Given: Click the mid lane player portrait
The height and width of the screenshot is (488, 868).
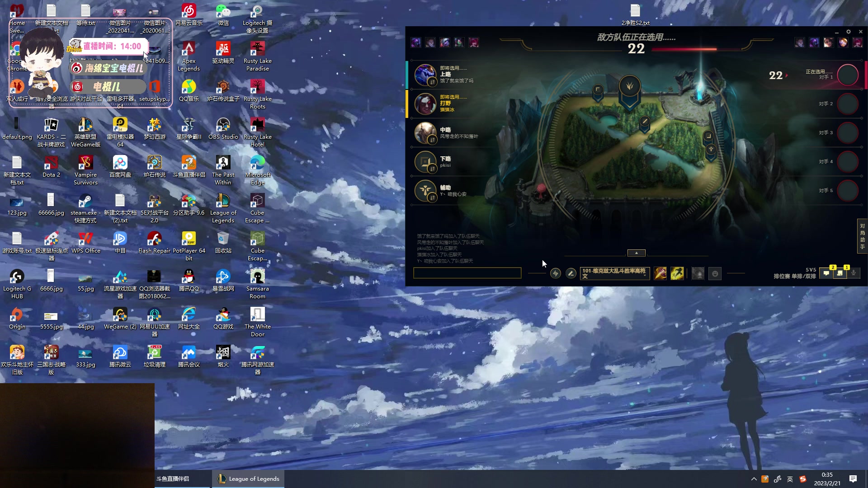Looking at the screenshot, I should point(425,132).
